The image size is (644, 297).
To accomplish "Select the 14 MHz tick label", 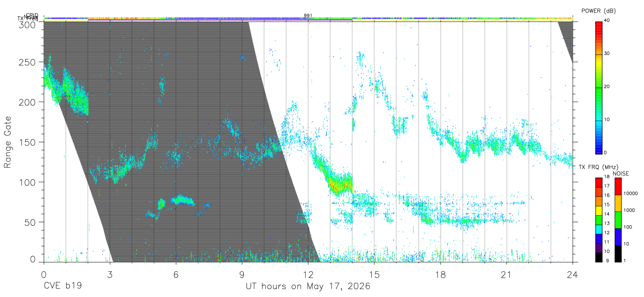I will 607,214.
